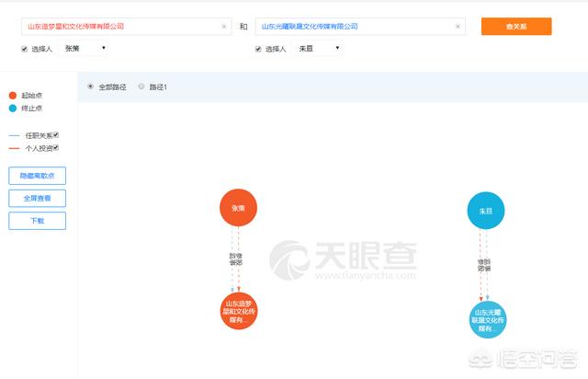Toggle the right 选择人 checkbox
Viewport: 588px width, 379px height.
258,48
